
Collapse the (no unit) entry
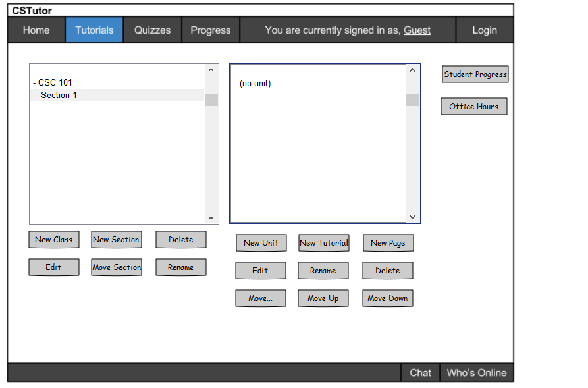click(x=236, y=84)
